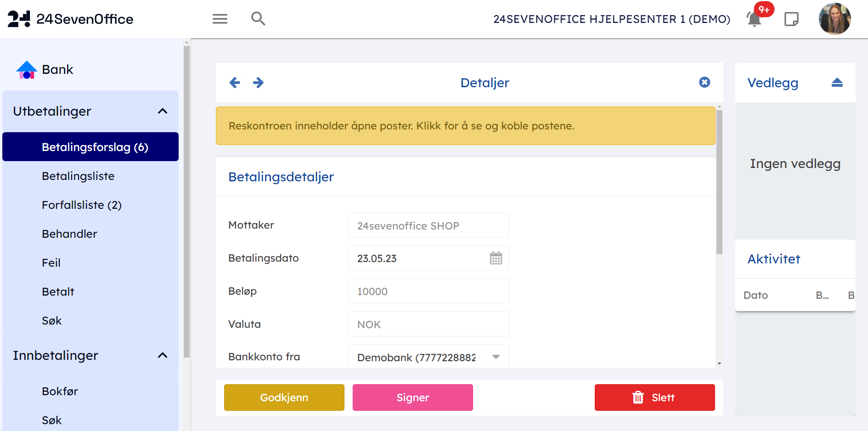Collapse the Utbetalinger section
868x431 pixels.
(163, 111)
